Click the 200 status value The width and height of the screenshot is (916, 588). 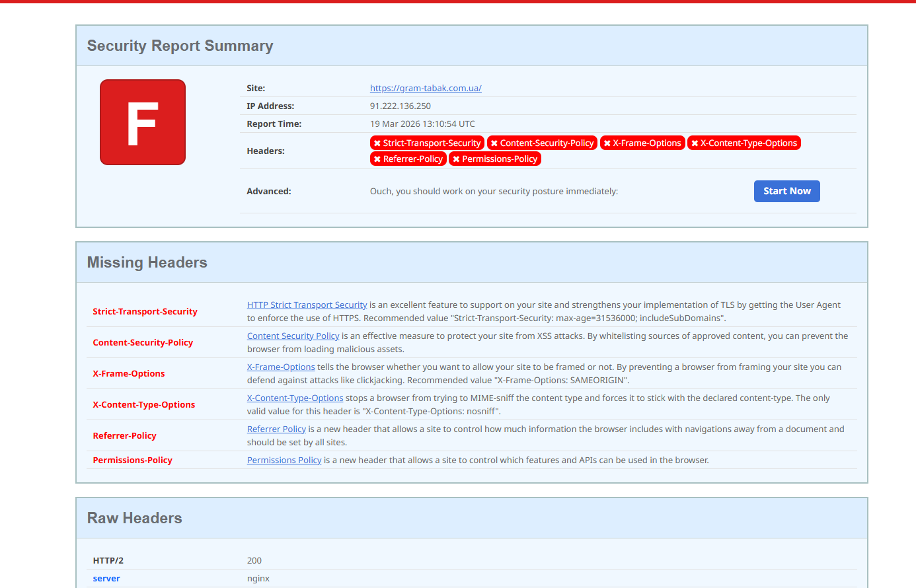[254, 560]
